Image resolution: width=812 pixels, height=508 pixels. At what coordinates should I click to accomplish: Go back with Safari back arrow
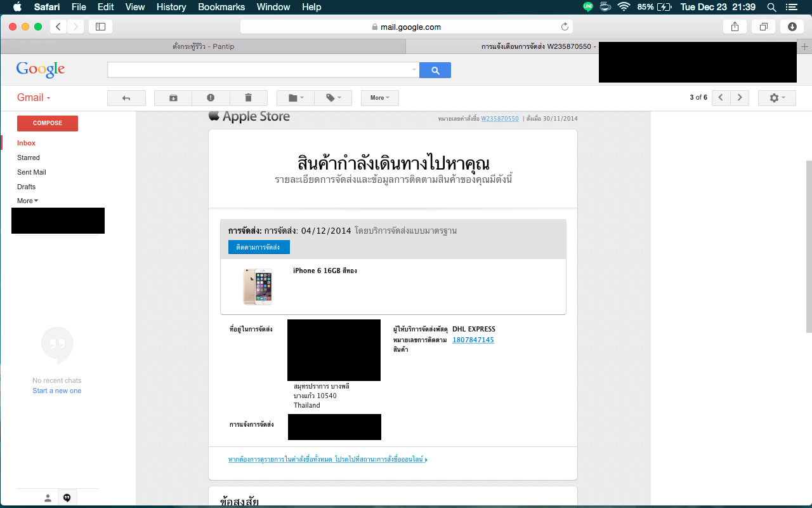coord(58,27)
